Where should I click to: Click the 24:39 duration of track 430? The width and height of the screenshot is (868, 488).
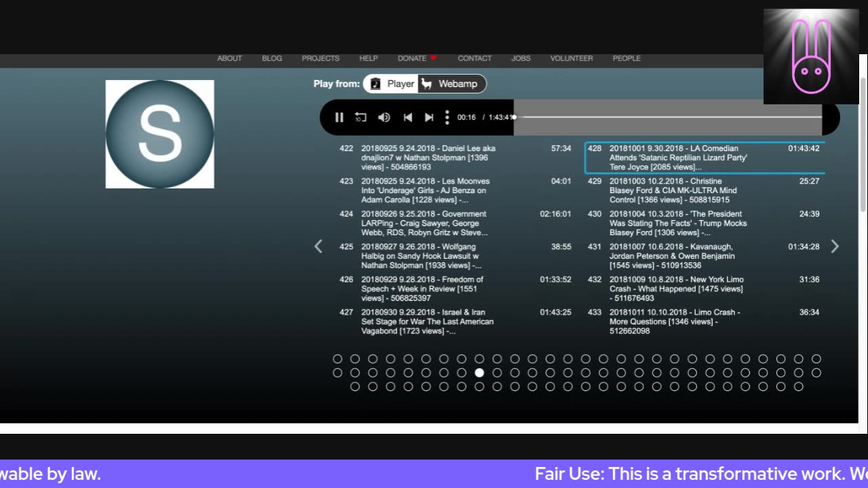[x=809, y=213]
